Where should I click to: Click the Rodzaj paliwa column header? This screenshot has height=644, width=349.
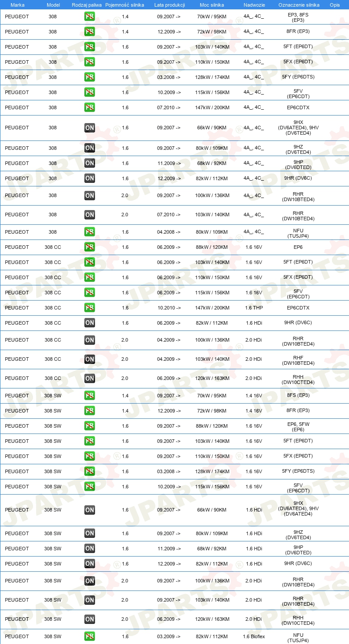(87, 4)
